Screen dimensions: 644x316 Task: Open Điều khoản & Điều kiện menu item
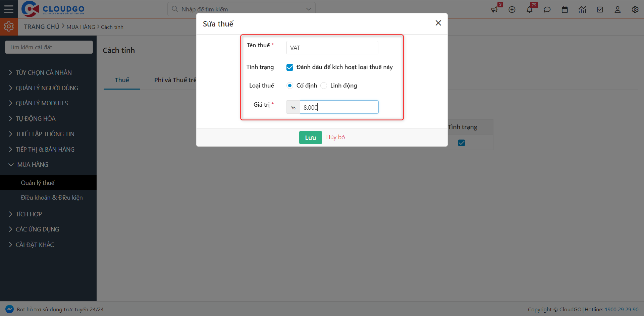tap(52, 198)
